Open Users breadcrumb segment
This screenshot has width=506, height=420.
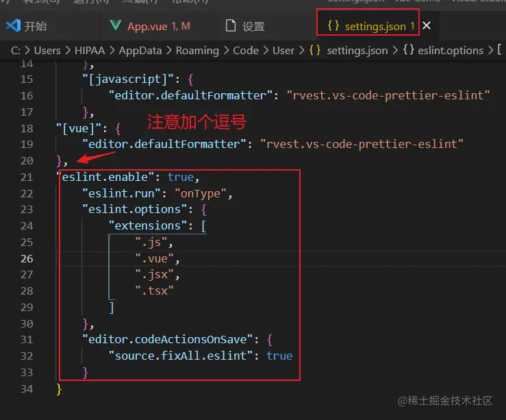[x=47, y=51]
